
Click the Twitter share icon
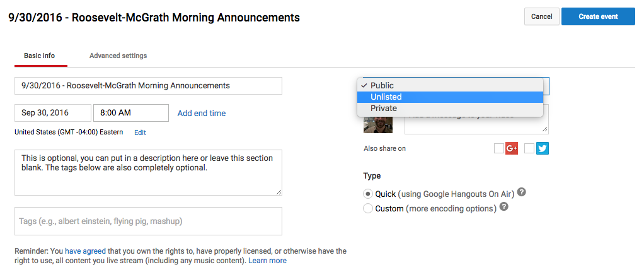(x=543, y=149)
